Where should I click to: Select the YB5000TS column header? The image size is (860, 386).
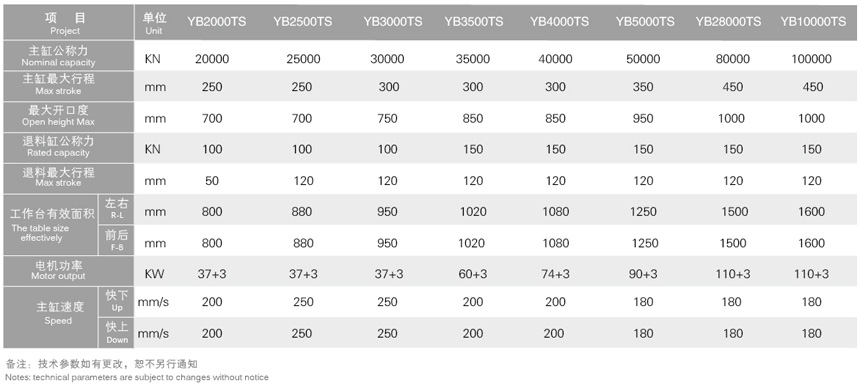[x=645, y=22]
